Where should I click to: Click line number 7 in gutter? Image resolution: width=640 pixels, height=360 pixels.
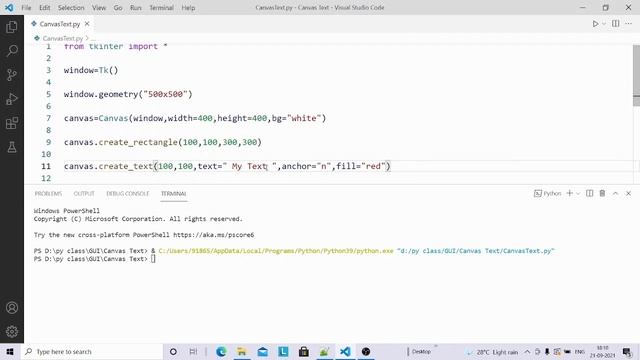pos(49,118)
